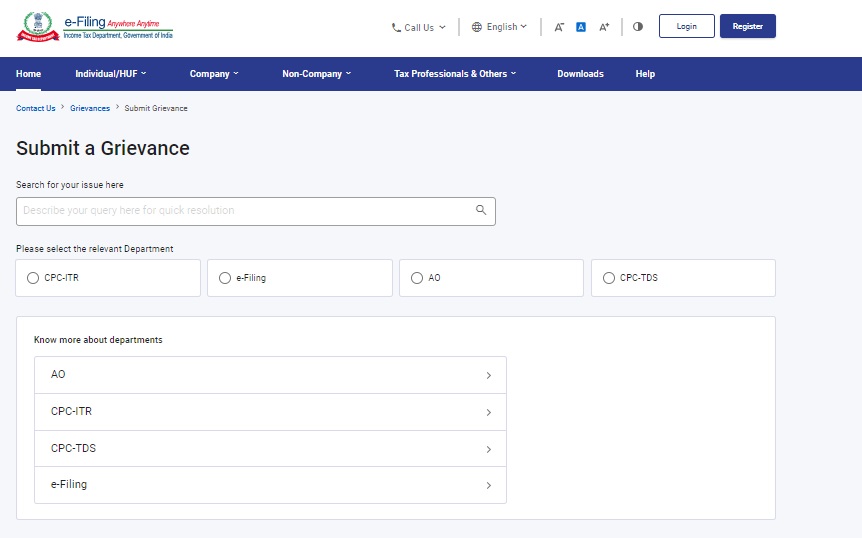Expand the AO department info row
The height and width of the screenshot is (538, 862).
click(x=270, y=375)
